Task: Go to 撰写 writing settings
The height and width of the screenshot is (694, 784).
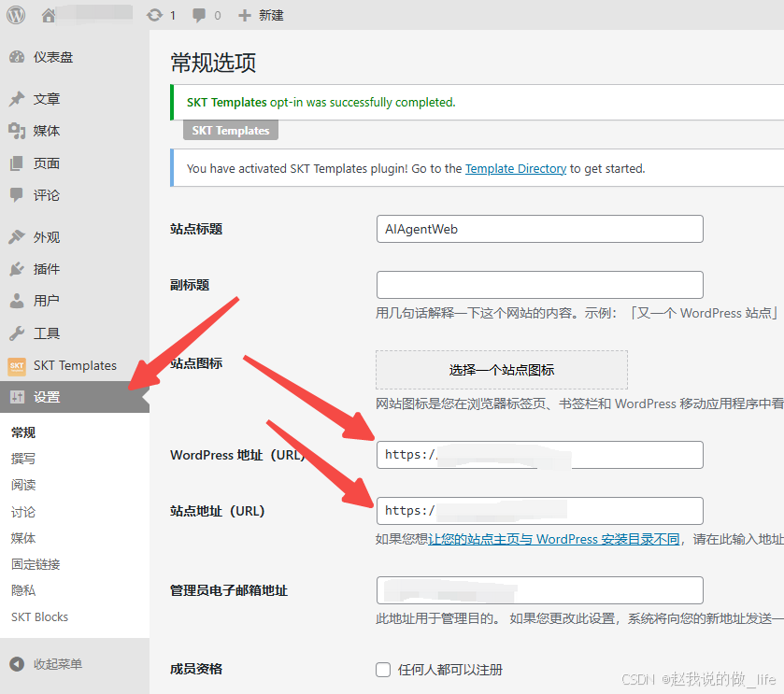Action: coord(23,459)
